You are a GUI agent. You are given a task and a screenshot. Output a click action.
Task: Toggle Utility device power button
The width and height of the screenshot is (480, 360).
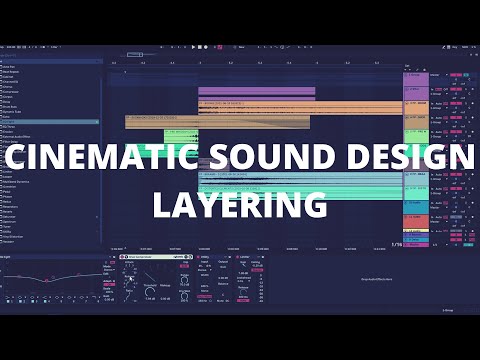[198, 257]
